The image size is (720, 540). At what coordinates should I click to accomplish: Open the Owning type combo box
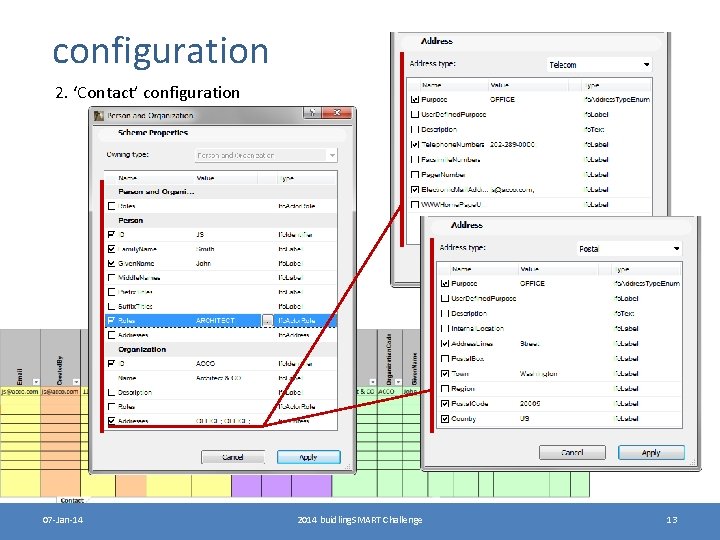coord(266,155)
